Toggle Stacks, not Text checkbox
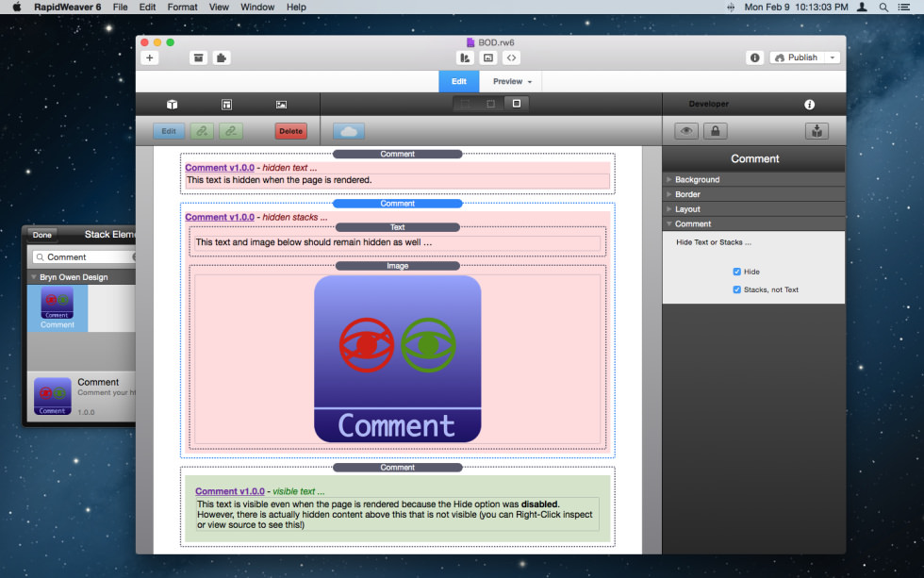924x578 pixels. point(736,289)
